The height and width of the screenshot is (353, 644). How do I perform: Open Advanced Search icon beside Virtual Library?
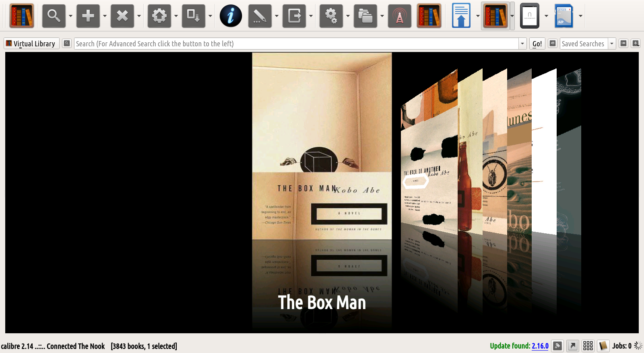(x=67, y=44)
